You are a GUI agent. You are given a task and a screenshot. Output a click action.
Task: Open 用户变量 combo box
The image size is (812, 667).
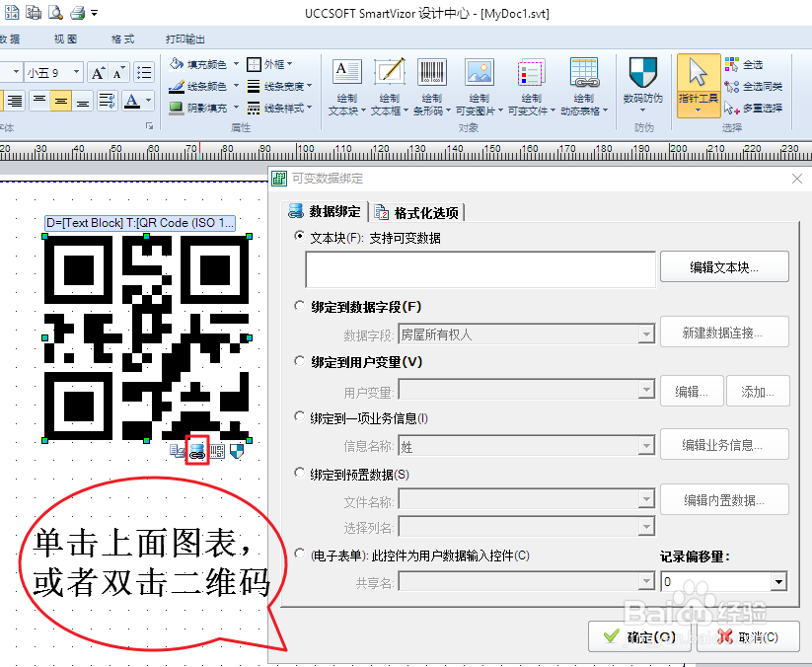(x=526, y=390)
